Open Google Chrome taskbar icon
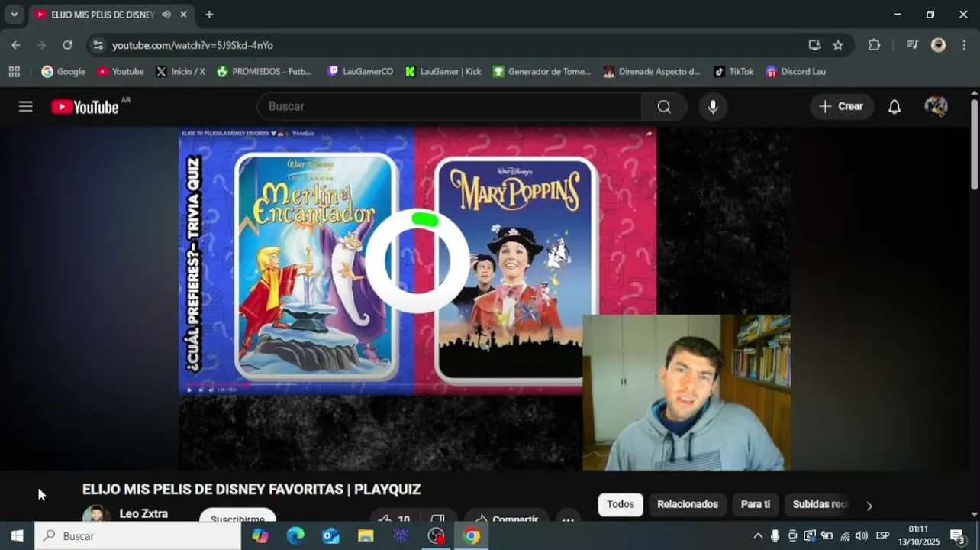 (x=472, y=535)
